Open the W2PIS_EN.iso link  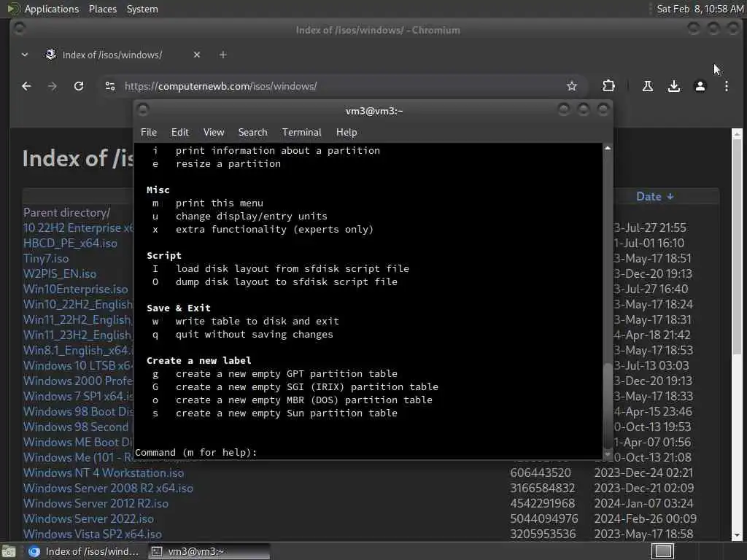[60, 274]
